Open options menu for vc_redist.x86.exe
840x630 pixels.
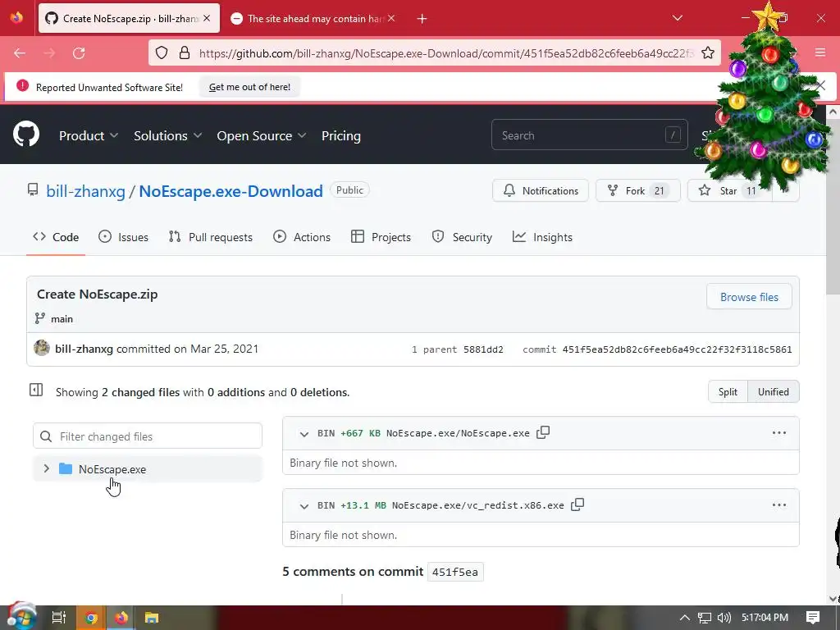779,504
